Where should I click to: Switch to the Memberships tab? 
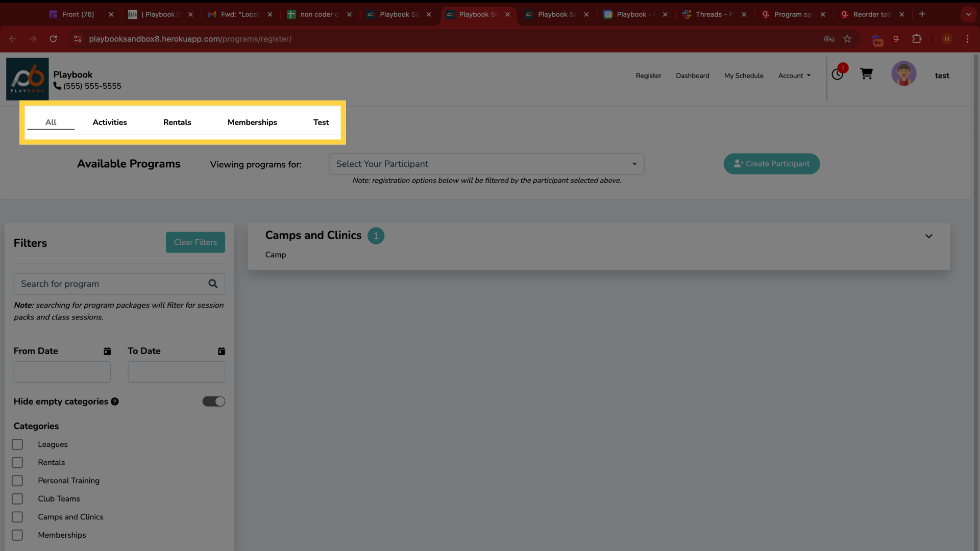(252, 122)
